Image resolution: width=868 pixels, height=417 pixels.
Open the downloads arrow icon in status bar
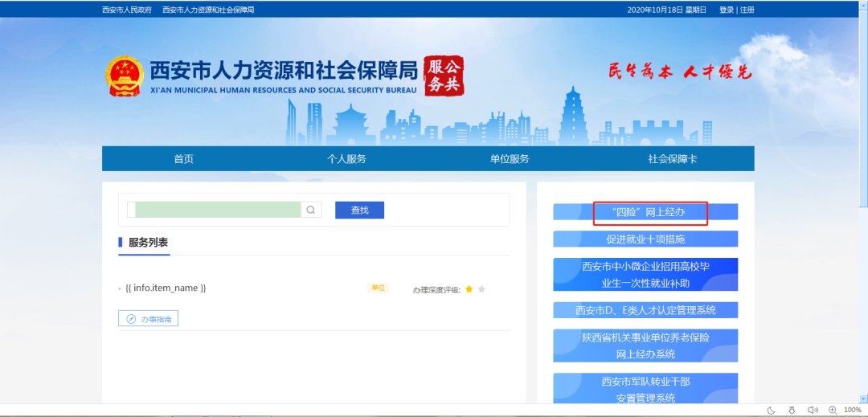tap(791, 410)
